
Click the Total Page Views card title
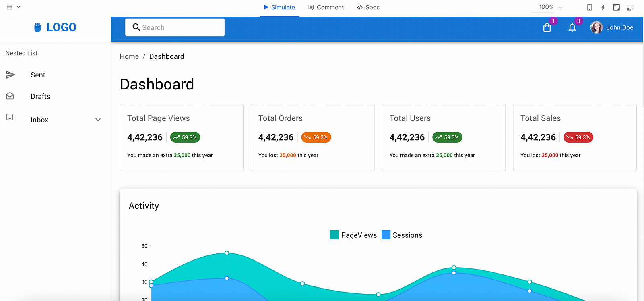pos(159,118)
